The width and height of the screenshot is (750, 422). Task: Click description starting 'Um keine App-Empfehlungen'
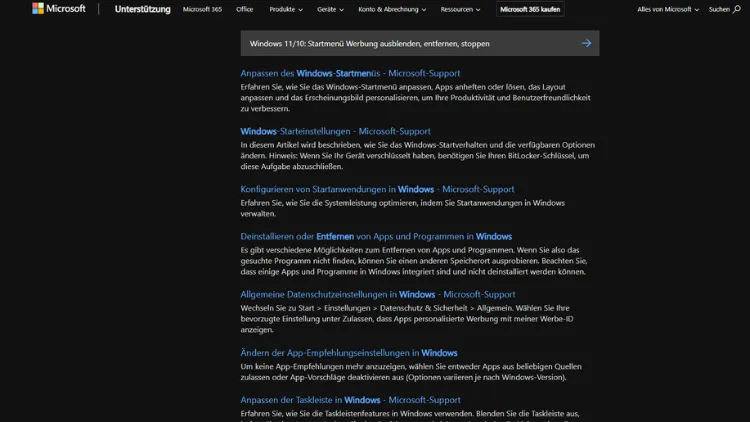point(411,372)
